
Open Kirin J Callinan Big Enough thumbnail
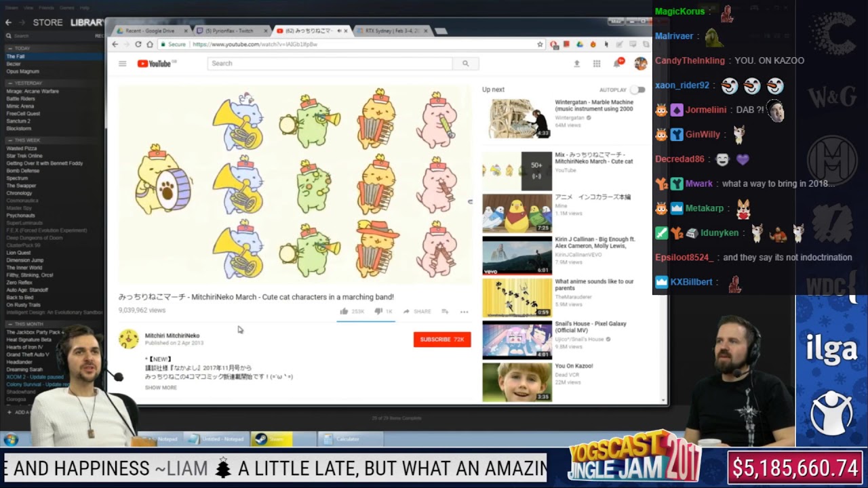click(517, 255)
